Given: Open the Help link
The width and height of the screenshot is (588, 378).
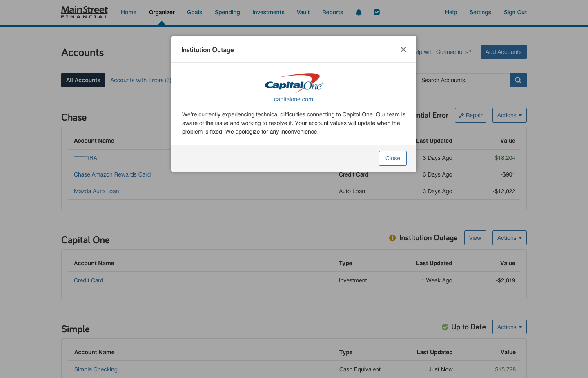Looking at the screenshot, I should pos(451,12).
